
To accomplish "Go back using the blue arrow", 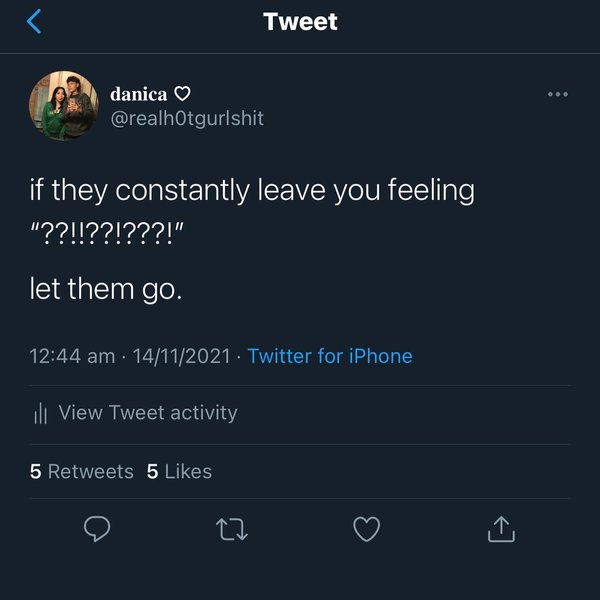I will point(35,21).
